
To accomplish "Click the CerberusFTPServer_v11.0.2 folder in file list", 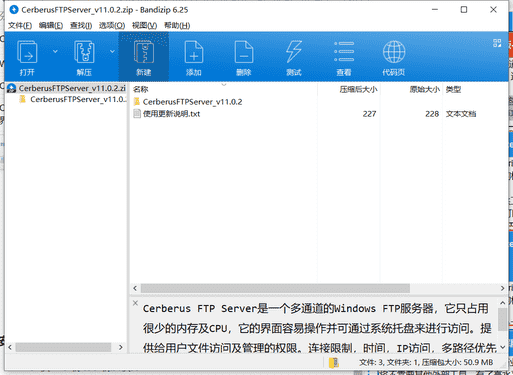I will (192, 102).
